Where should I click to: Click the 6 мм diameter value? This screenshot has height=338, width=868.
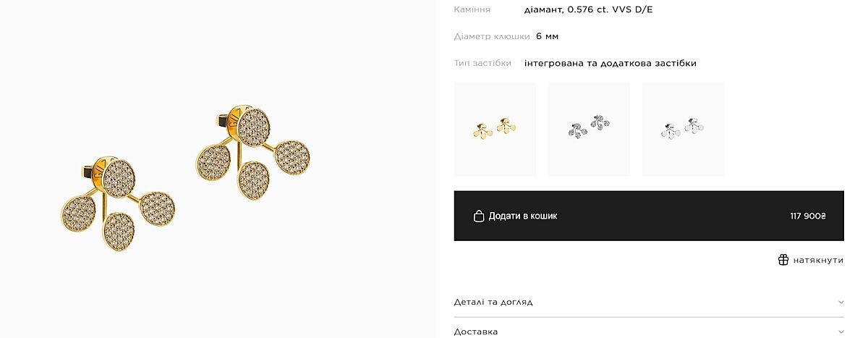(x=547, y=36)
